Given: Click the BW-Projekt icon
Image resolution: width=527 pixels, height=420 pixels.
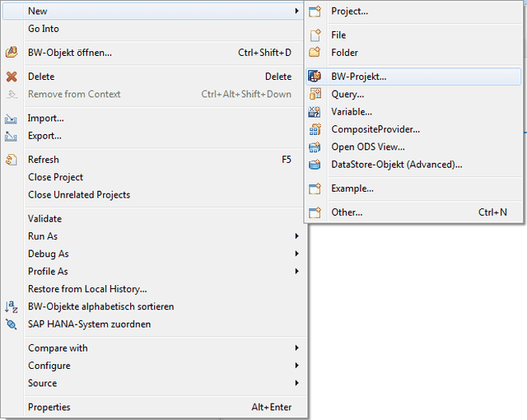Looking at the screenshot, I should coord(315,77).
